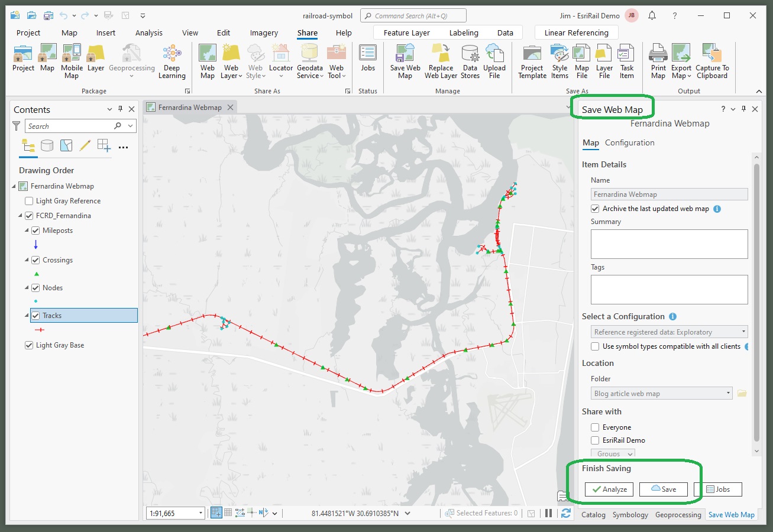Open the Linear Referencing ribbon tab

576,33
